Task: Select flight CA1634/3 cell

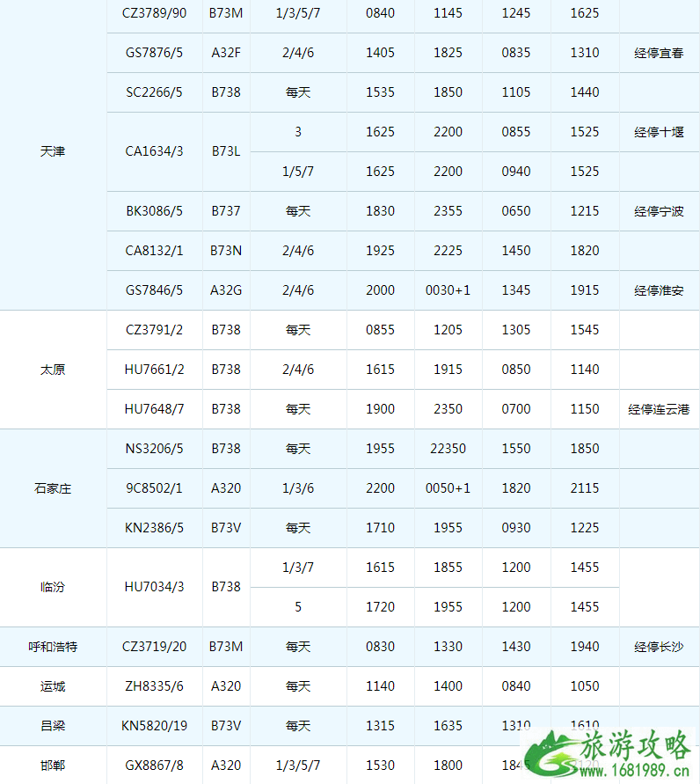Action: tap(154, 151)
